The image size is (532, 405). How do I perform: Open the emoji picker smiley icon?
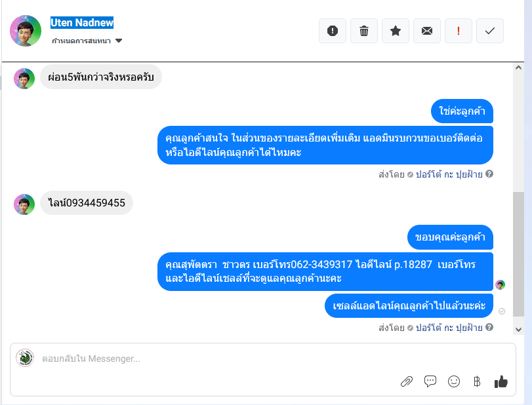[x=454, y=381]
